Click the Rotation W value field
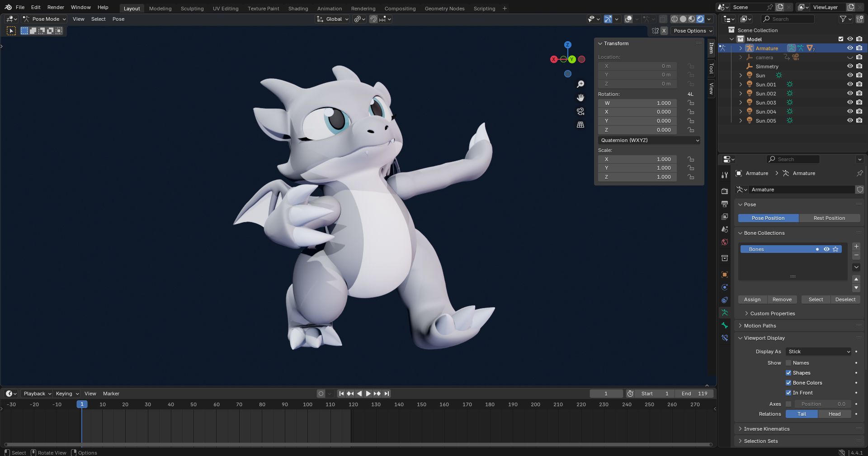 point(637,103)
